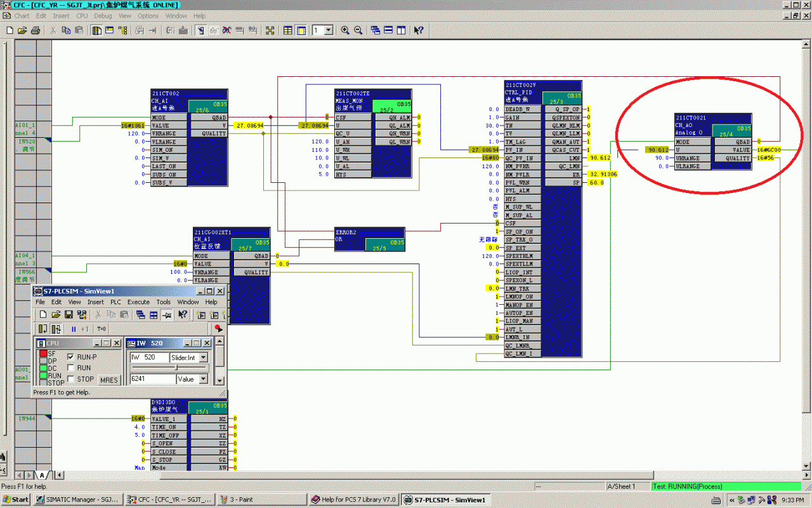This screenshot has width=812, height=508.
Task: Click record/playback icon in PLCSIM
Action: (218, 329)
